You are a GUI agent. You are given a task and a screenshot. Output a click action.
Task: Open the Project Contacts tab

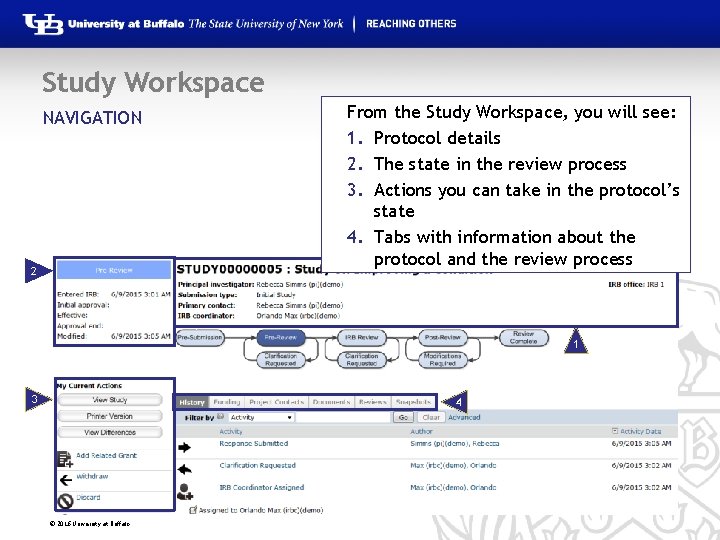276,402
